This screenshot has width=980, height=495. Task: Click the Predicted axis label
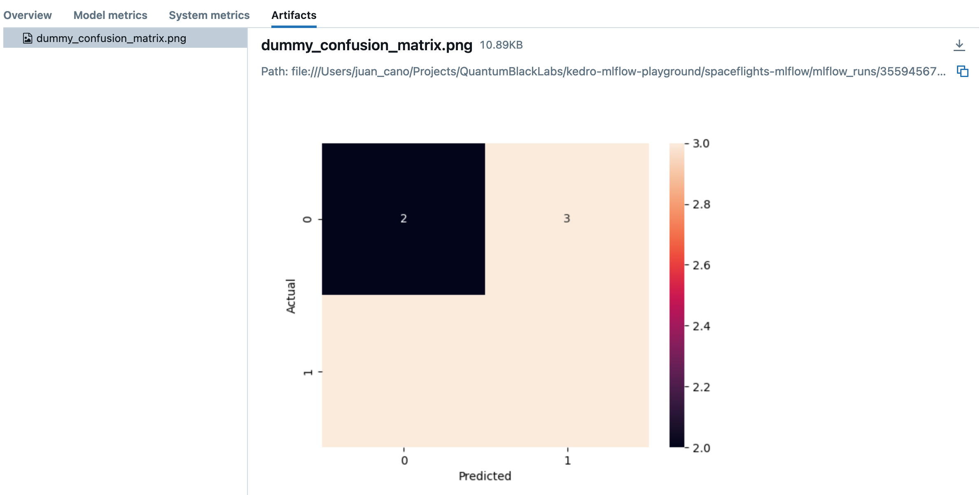[x=485, y=476]
